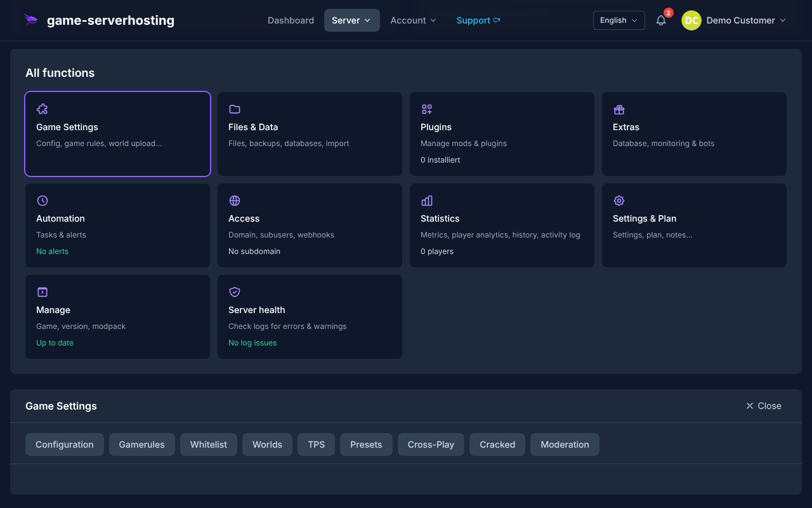
Task: Click 'Domain, subusers, webhooks' description
Action: coord(281,235)
